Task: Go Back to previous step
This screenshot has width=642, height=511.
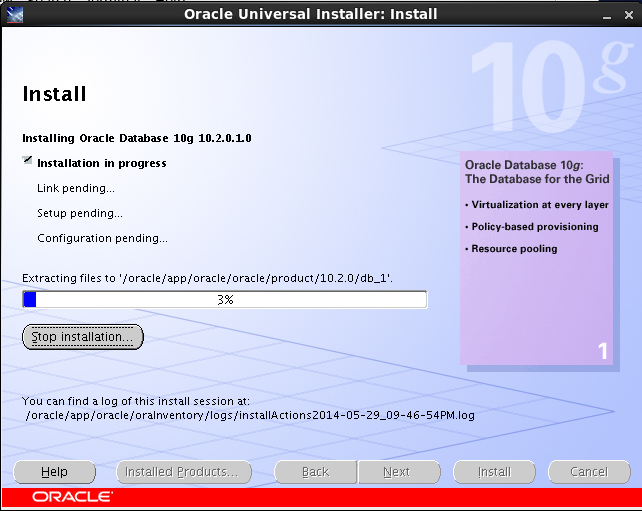Action: [315, 472]
